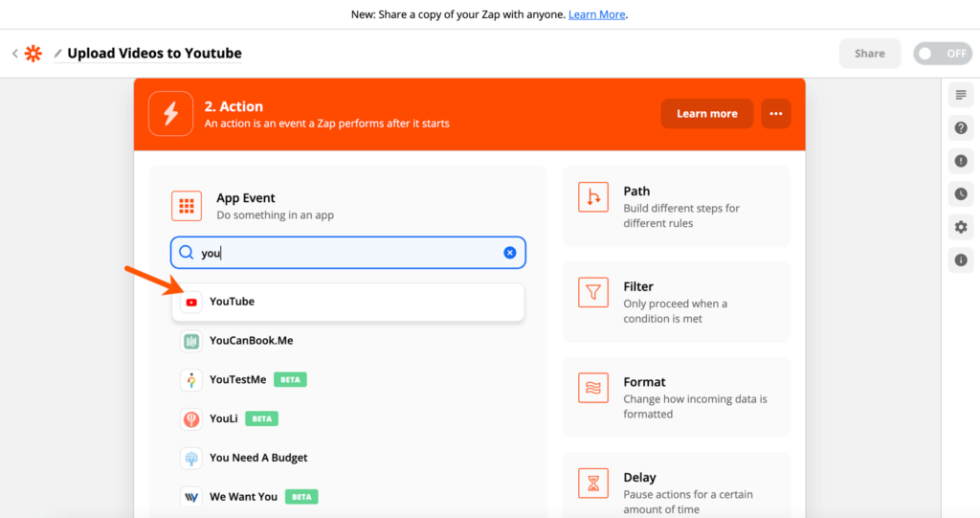Click the 2. Action header title
Image resolution: width=980 pixels, height=518 pixels.
[x=234, y=106]
